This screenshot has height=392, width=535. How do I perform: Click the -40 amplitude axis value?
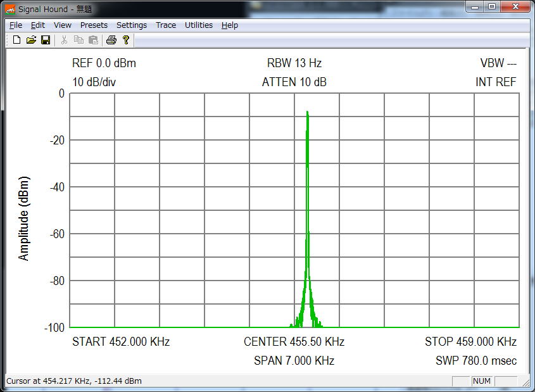[x=57, y=187]
